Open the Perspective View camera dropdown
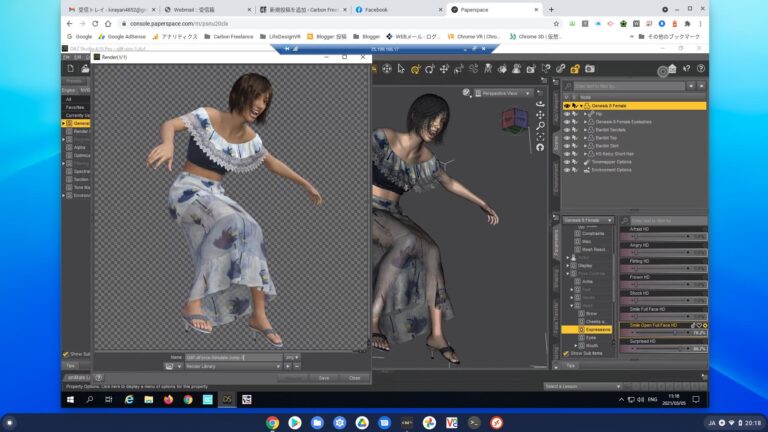Viewport: 768px width, 432px height. (503, 93)
